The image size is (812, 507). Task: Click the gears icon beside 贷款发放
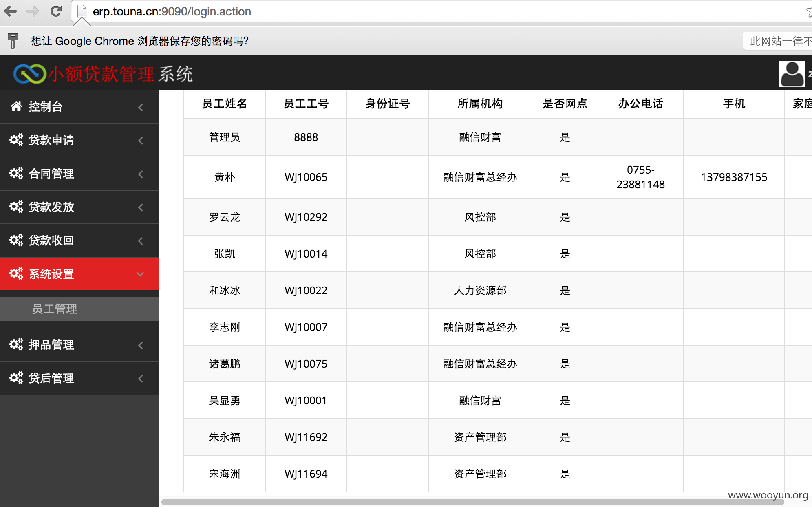click(x=16, y=207)
